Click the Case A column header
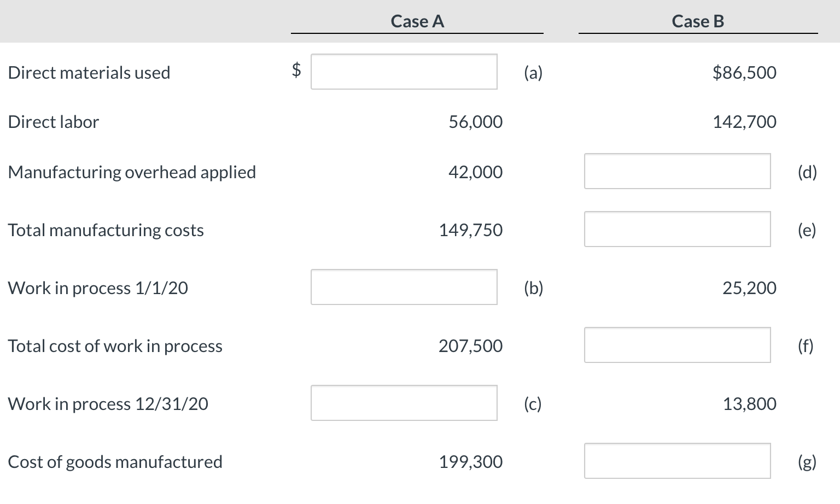The height and width of the screenshot is (504, 840). click(417, 21)
